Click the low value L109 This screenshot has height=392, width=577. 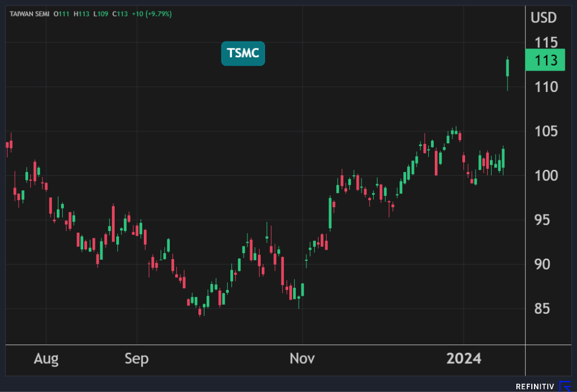click(x=100, y=14)
